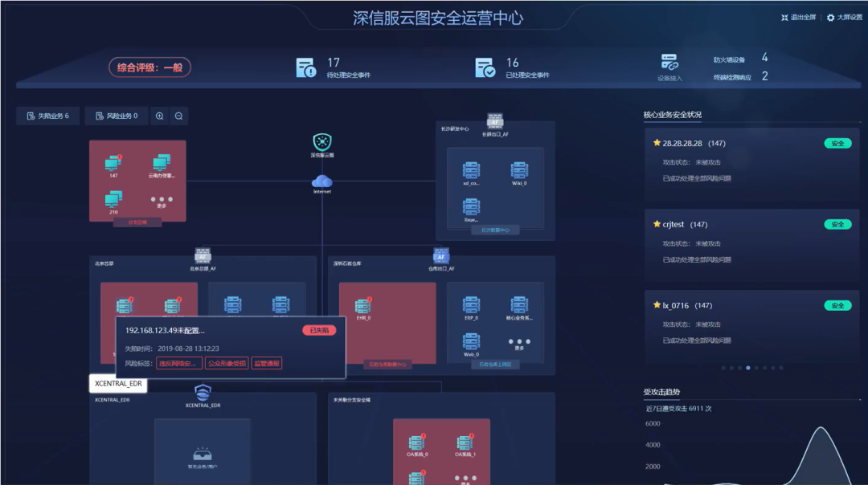Click the star icon beside lx_0716

(x=657, y=304)
